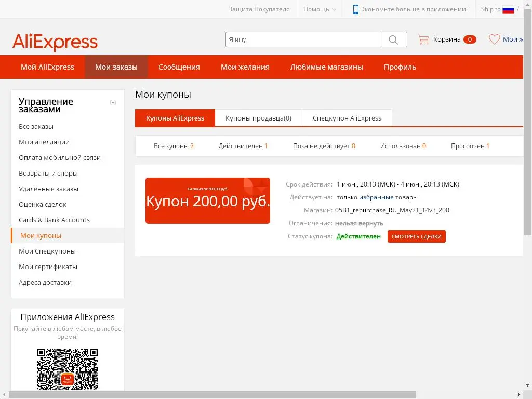Open Любимые магазины menu item
The height and width of the screenshot is (399, 532).
coord(327,67)
